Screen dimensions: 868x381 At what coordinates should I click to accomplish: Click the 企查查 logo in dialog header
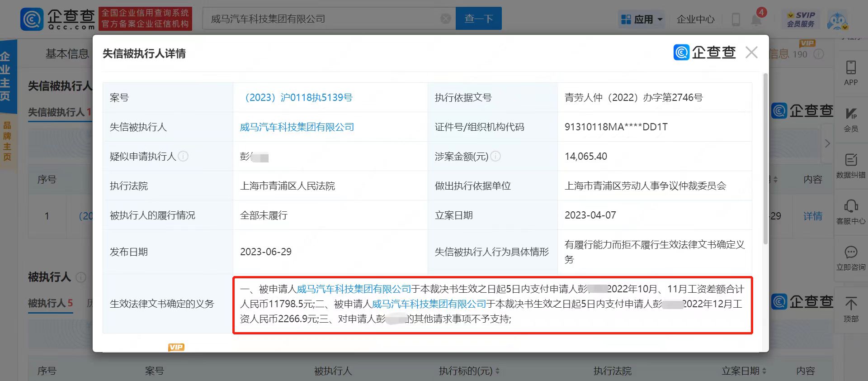click(x=704, y=52)
